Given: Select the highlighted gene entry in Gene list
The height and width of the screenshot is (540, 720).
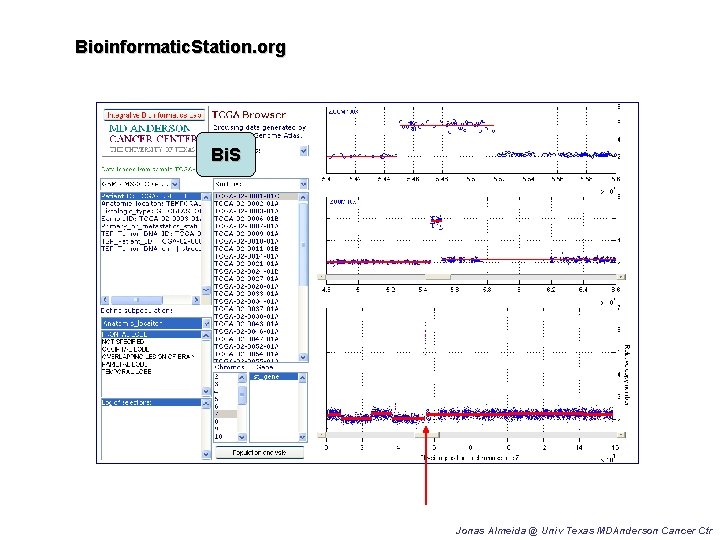Looking at the screenshot, I should click(274, 377).
